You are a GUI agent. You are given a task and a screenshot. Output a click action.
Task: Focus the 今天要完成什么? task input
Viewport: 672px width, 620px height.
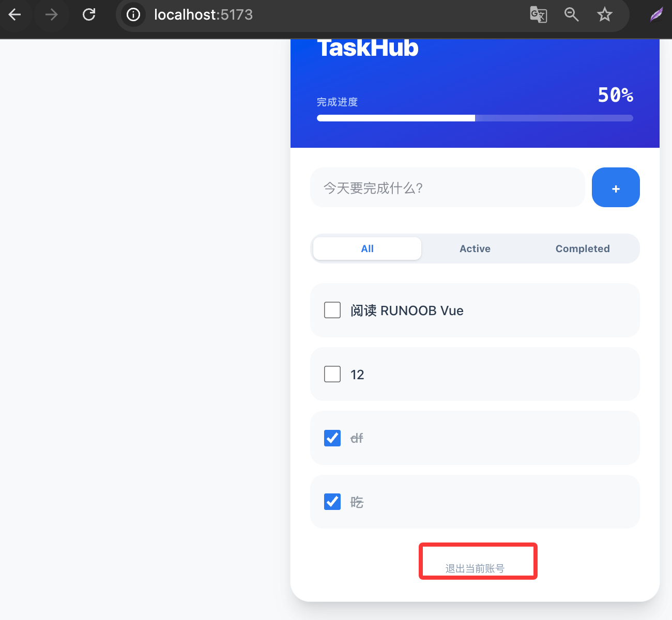click(x=447, y=188)
